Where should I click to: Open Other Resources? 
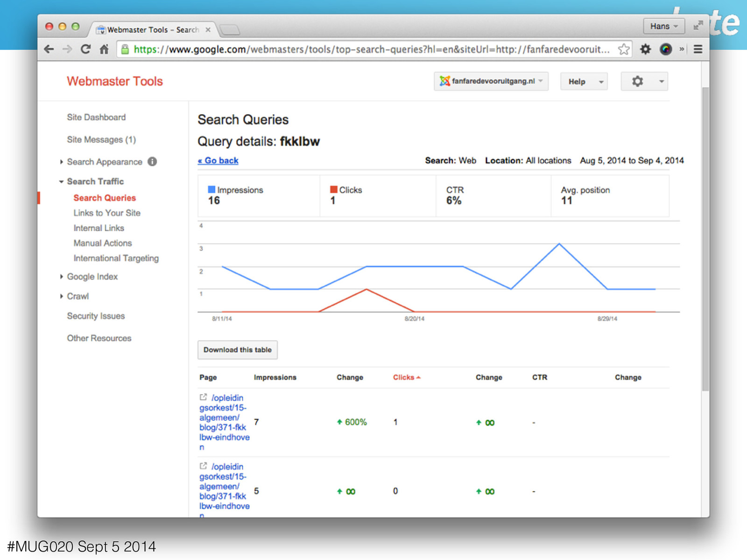click(99, 338)
